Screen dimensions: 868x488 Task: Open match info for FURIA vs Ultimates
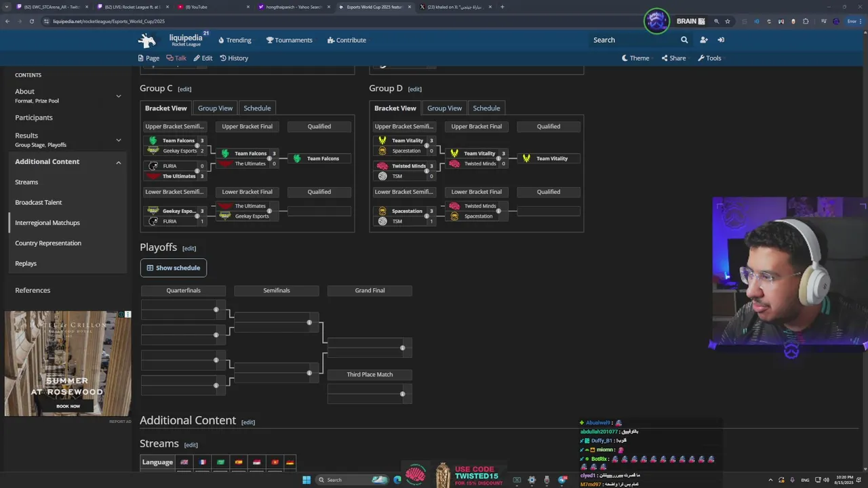click(197, 171)
